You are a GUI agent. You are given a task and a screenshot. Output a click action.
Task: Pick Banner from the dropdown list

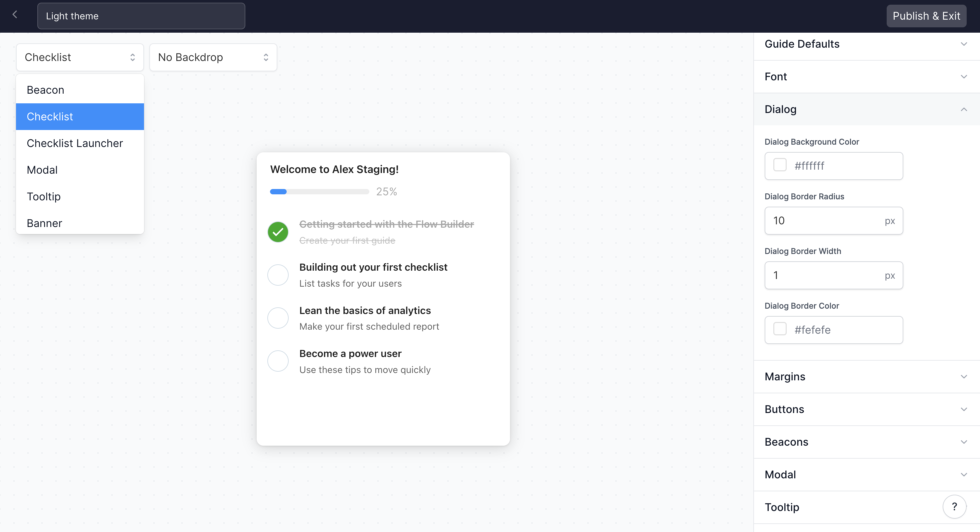[x=80, y=223]
